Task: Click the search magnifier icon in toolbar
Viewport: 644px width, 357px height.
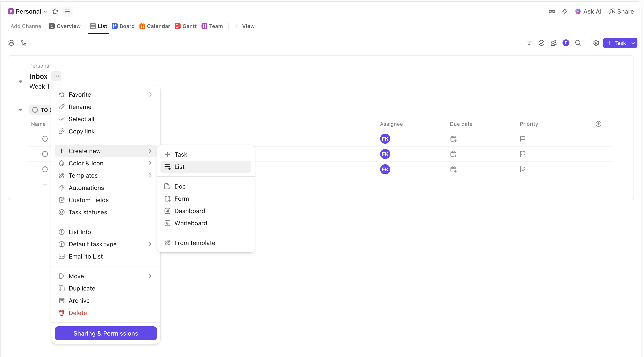Action: pos(578,43)
